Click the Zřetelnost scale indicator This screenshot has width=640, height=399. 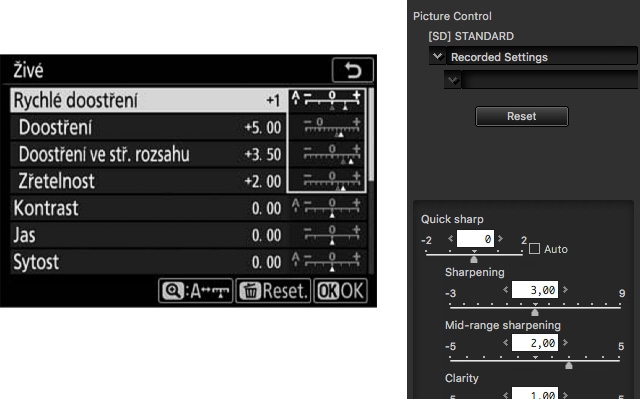[x=332, y=181]
